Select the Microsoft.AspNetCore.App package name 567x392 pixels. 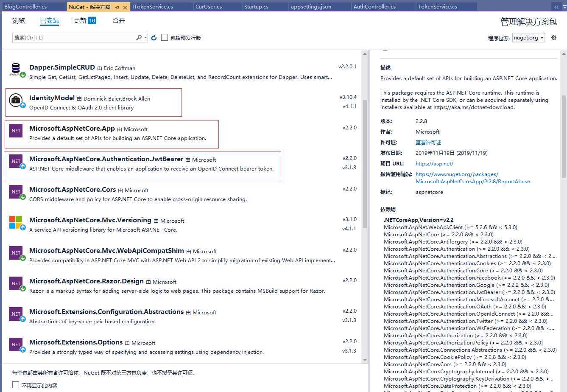(x=72, y=129)
